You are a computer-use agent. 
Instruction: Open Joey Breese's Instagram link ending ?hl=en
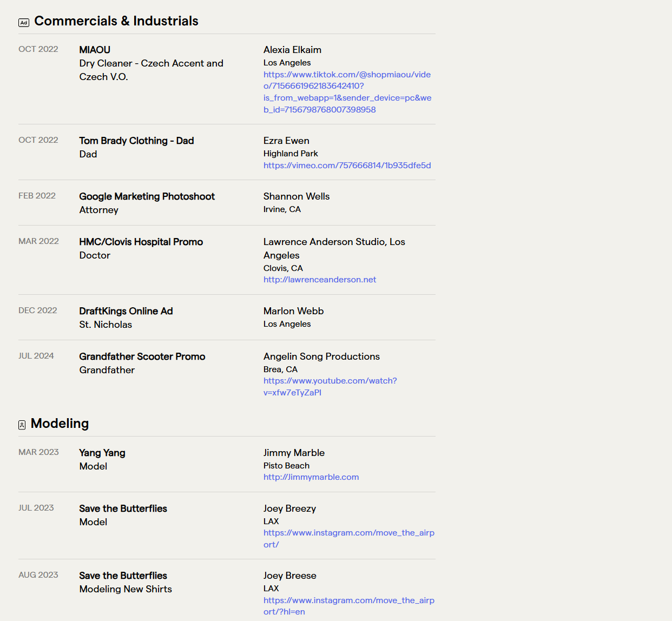(349, 606)
